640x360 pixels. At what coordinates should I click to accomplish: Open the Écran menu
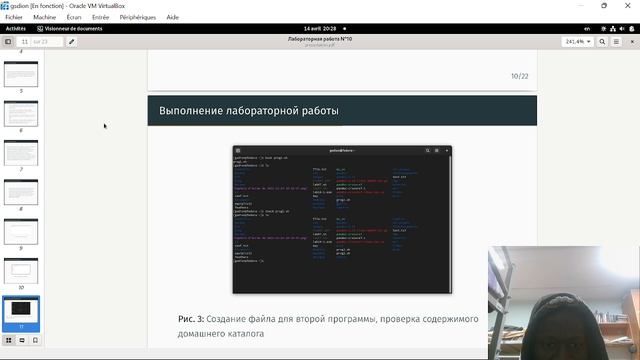point(74,17)
